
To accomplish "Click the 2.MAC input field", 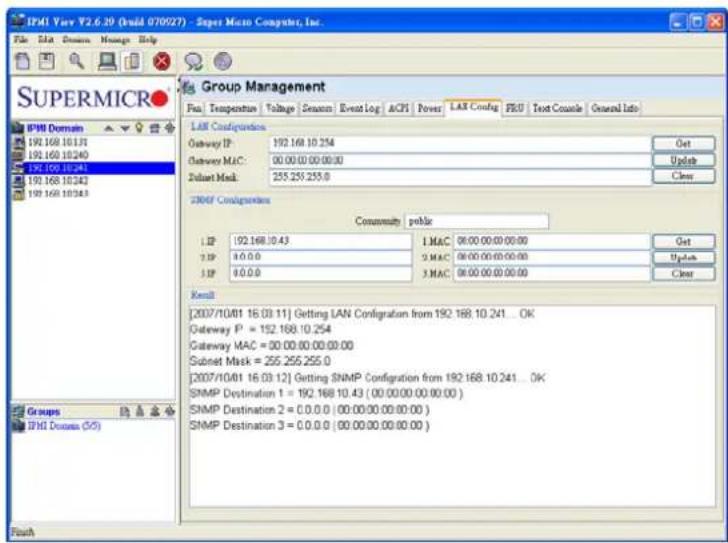I will point(551,257).
